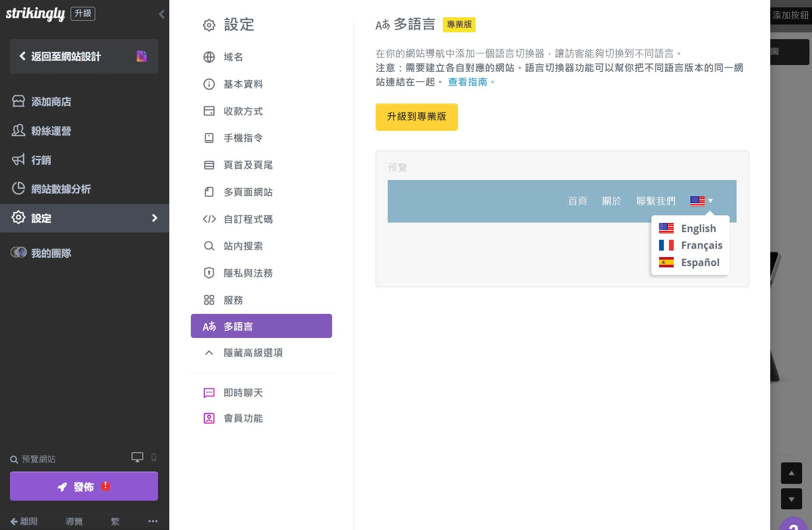This screenshot has height=530, width=812.
Task: Click the scroll up arrow button
Action: [x=791, y=473]
